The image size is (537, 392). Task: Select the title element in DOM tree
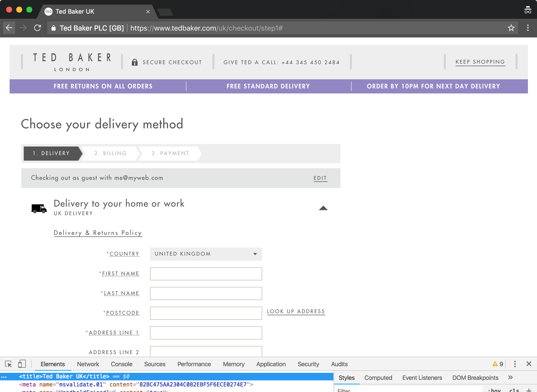coord(167,377)
